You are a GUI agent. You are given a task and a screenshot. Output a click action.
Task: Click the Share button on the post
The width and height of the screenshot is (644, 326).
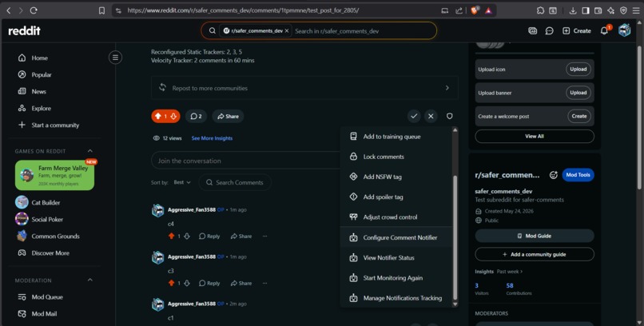point(228,116)
